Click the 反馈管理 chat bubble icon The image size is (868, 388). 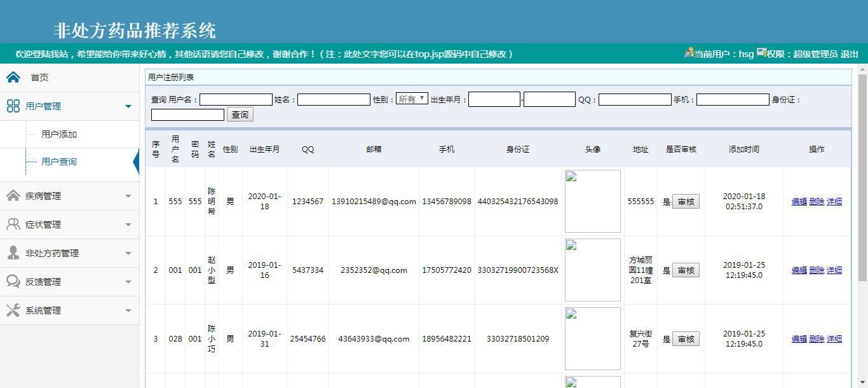coord(13,282)
